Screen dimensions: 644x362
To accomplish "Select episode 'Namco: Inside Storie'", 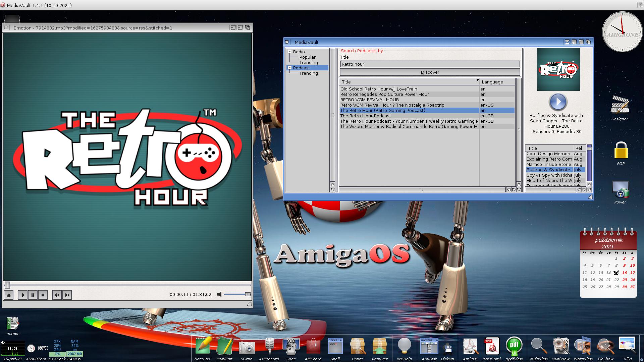I will pos(555,164).
